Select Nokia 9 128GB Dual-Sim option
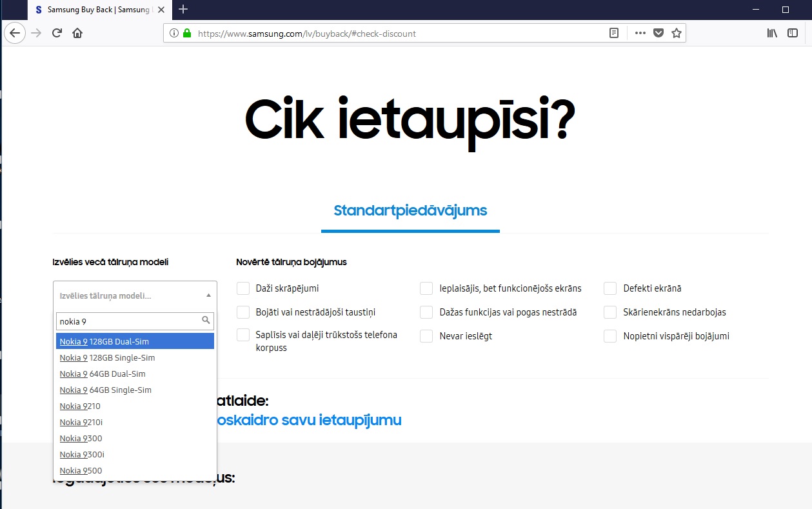The width and height of the screenshot is (812, 509). point(135,341)
